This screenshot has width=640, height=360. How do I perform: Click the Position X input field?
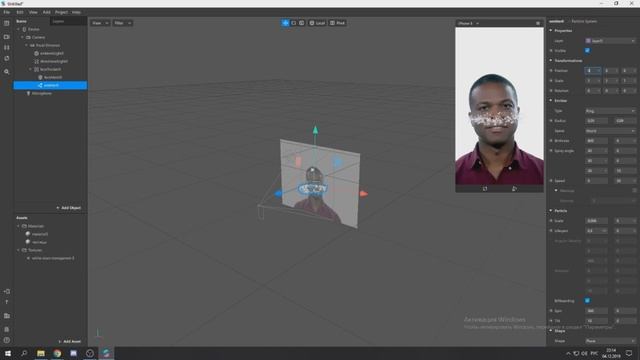click(x=593, y=71)
